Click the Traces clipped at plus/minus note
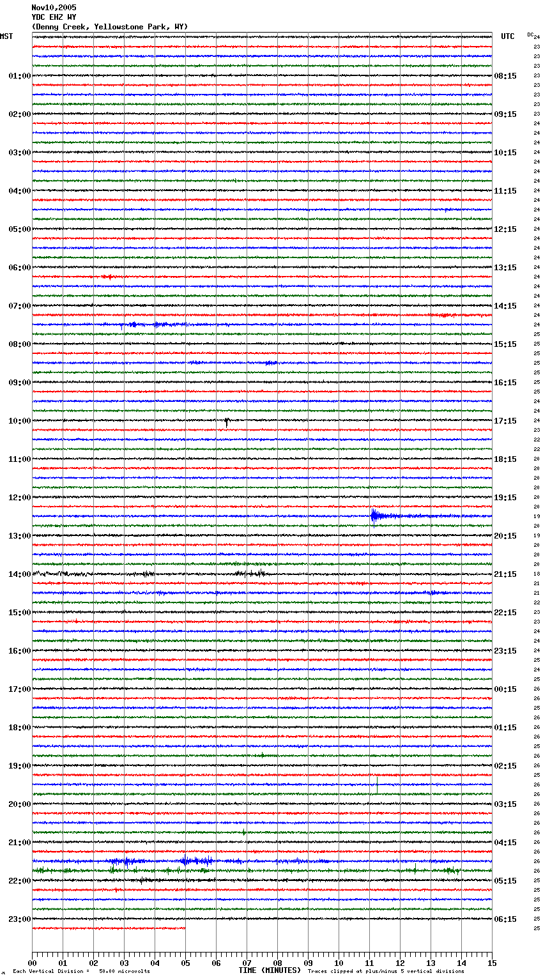The image size is (543, 980). point(386,971)
